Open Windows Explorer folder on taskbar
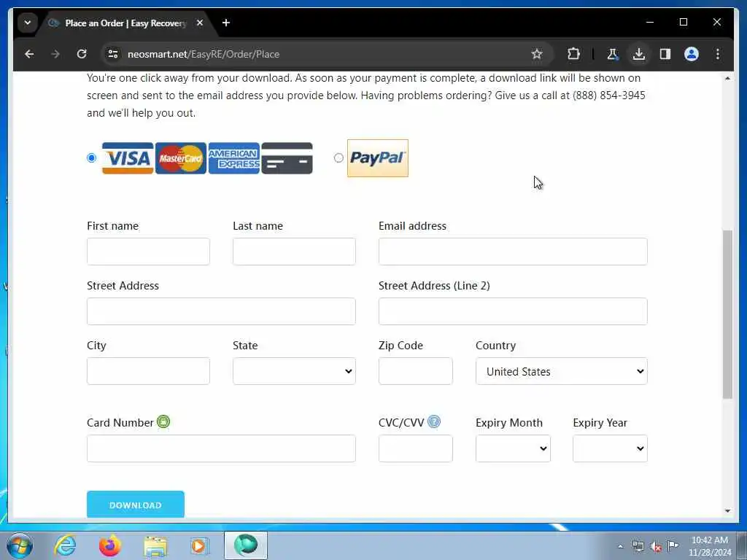This screenshot has height=560, width=747. tap(155, 545)
